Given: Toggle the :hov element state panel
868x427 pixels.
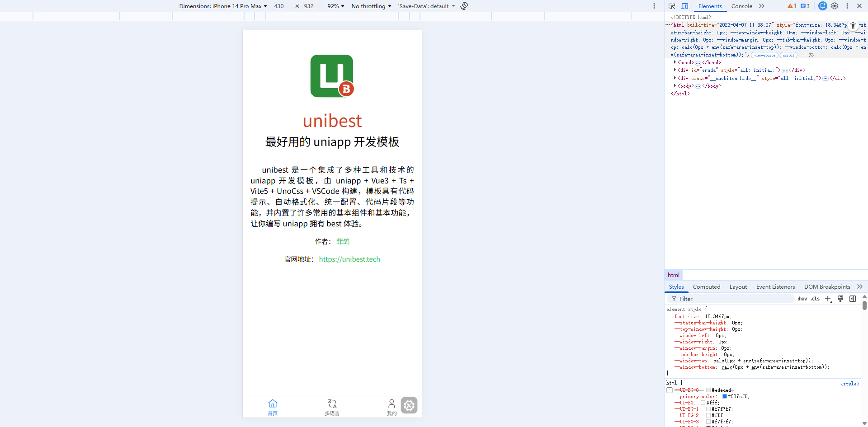Looking at the screenshot, I should point(802,299).
